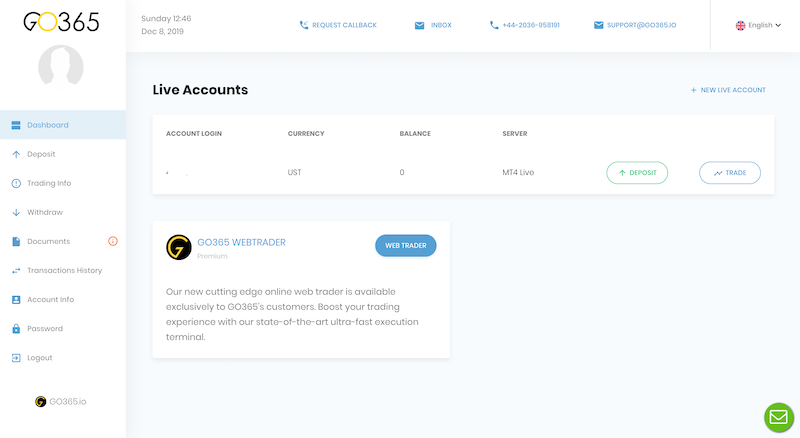Screen dimensions: 800x438
Task: Click the phone icon beside +44 number
Action: click(x=494, y=25)
